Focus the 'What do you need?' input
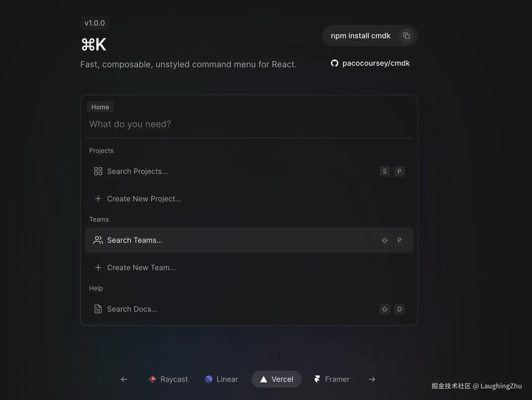The height and width of the screenshot is (400, 532). [x=249, y=124]
